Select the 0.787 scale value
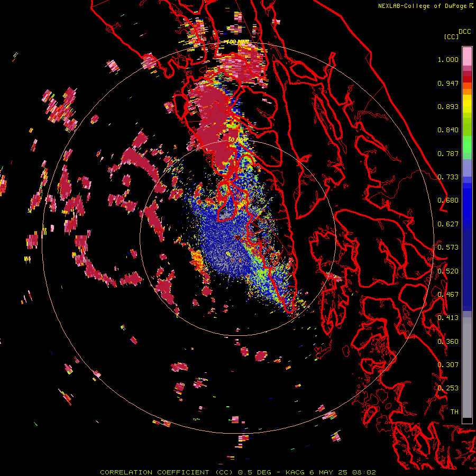 tap(448, 153)
